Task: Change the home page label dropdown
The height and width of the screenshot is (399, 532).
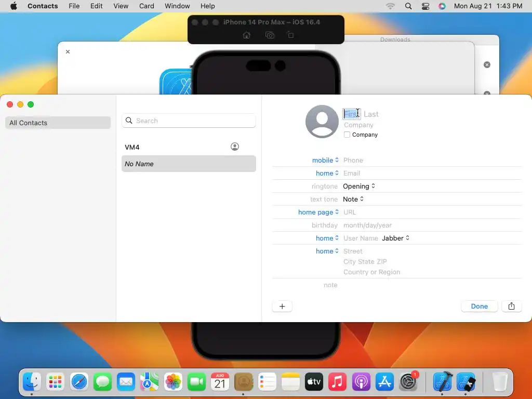Action: (318, 212)
